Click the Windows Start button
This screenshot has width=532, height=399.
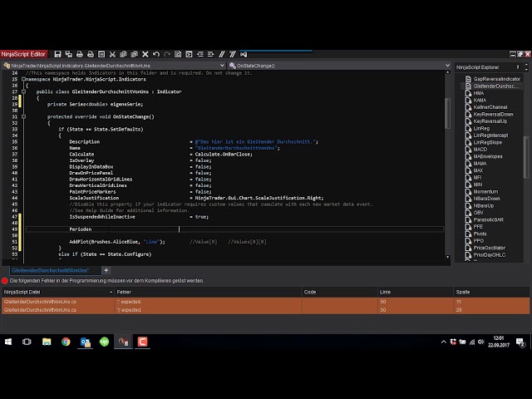tap(9, 342)
